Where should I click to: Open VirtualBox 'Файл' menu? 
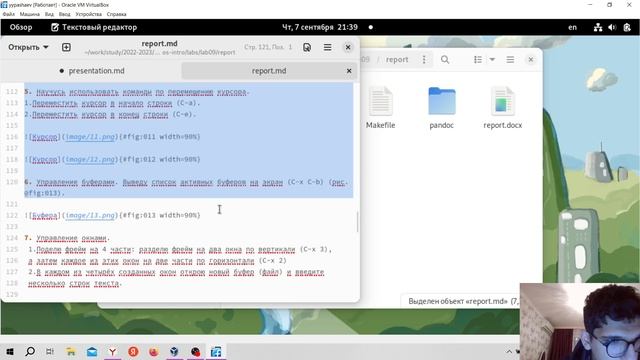tap(9, 14)
